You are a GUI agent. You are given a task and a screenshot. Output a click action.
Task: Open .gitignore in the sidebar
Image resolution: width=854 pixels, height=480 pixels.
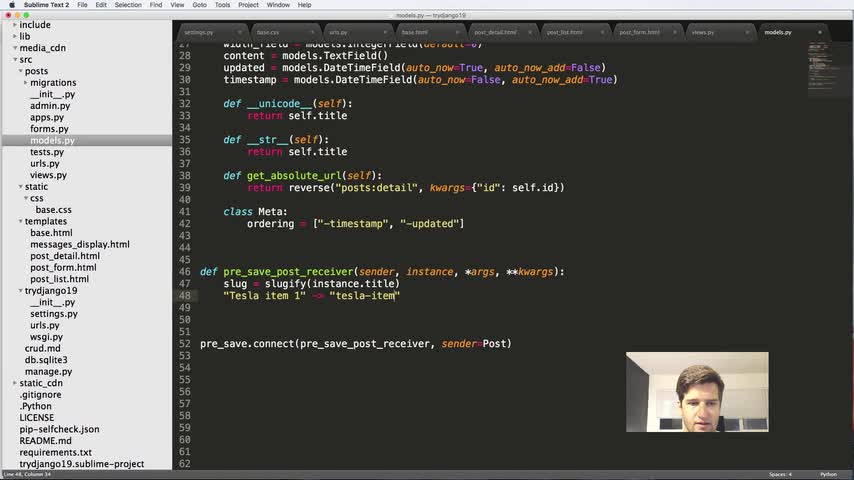[40, 394]
